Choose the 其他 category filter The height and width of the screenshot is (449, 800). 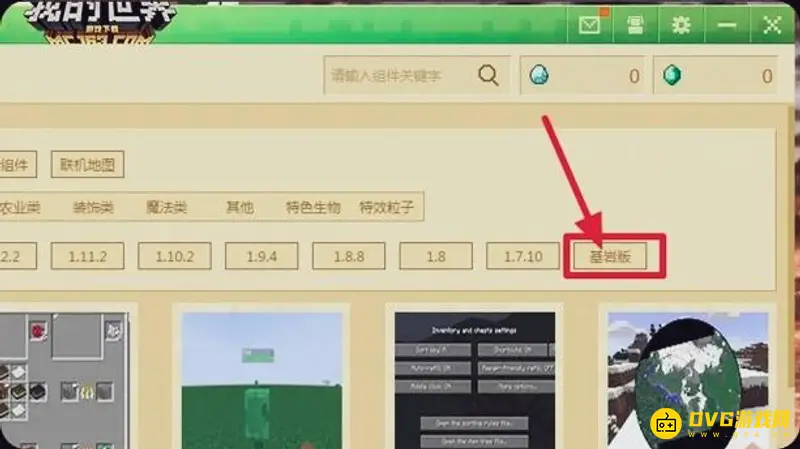click(x=239, y=208)
